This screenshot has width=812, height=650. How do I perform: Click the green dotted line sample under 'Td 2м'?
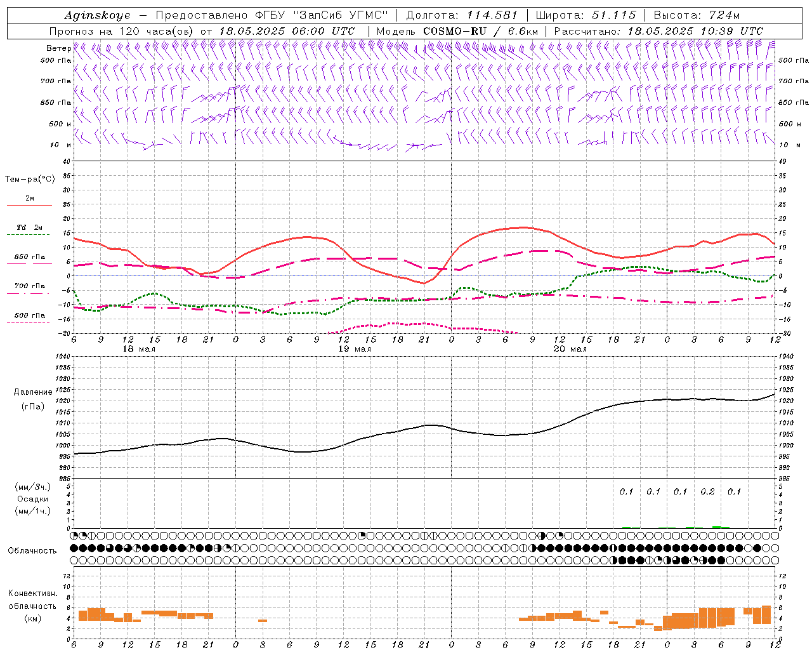(x=29, y=235)
